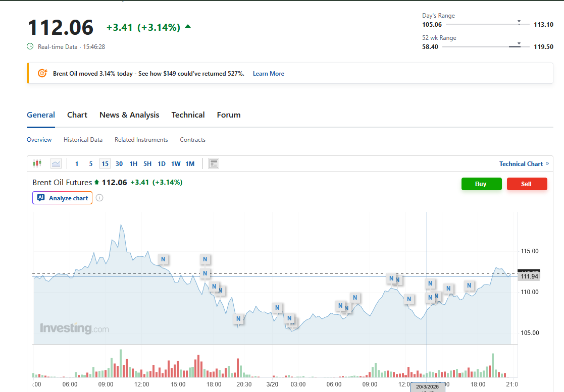Click the large 112.06 price header
The image size is (564, 392).
click(x=61, y=27)
